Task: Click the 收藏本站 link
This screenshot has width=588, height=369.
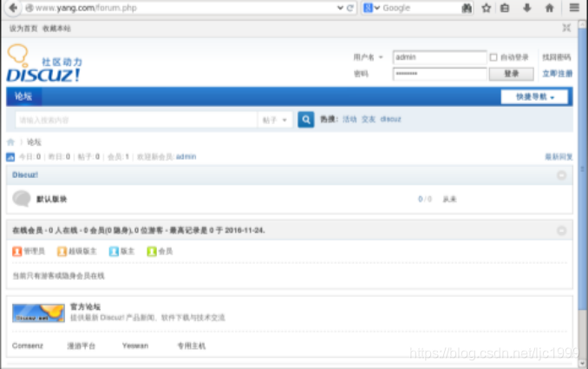Action: click(x=56, y=29)
